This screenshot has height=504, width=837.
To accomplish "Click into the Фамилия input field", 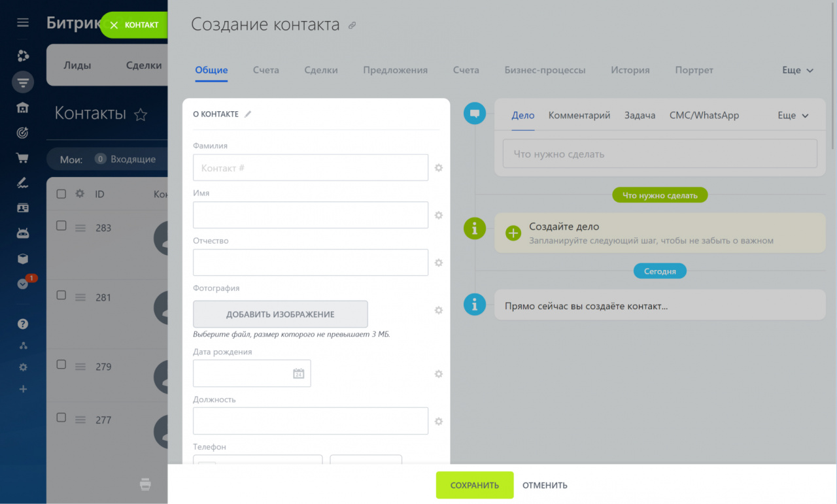I will pyautogui.click(x=311, y=167).
